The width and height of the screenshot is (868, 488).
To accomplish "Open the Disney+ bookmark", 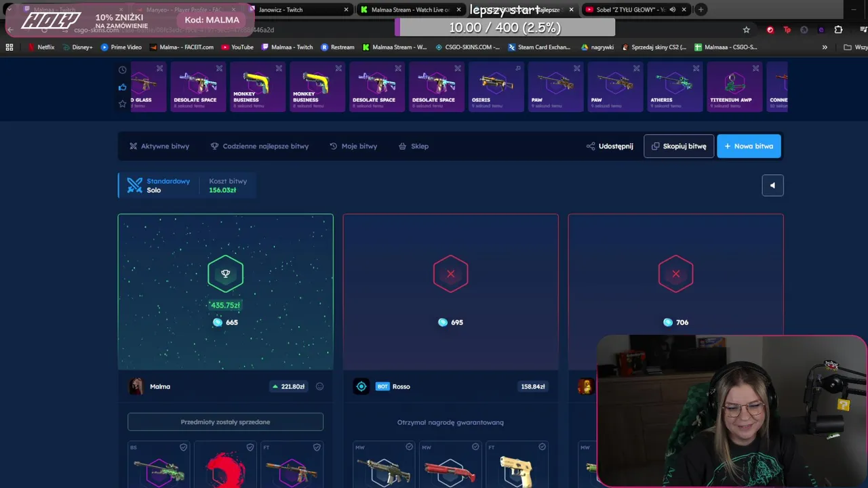I will coord(77,47).
